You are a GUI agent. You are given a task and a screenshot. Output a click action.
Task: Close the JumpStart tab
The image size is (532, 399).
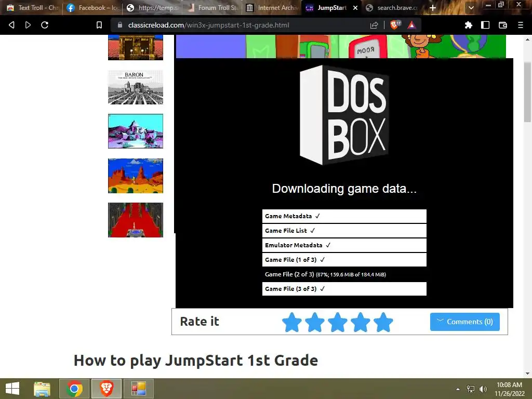(355, 8)
